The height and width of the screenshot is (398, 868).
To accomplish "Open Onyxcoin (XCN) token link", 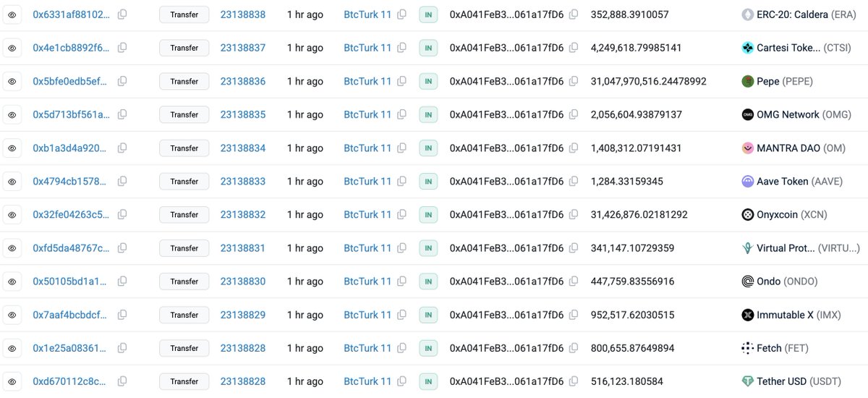I will [792, 215].
